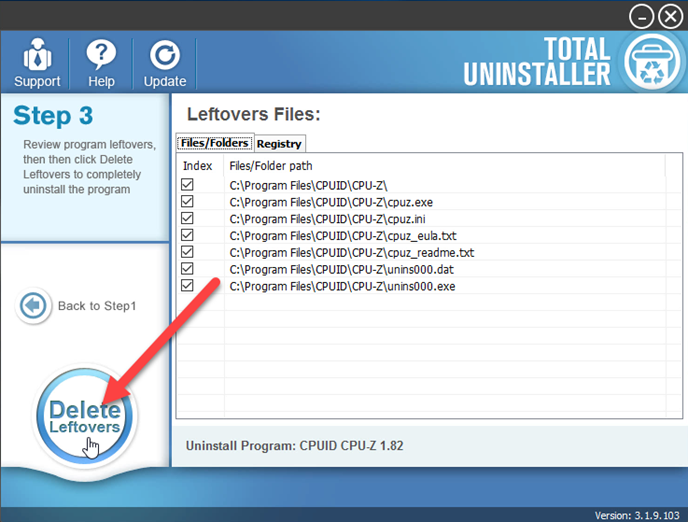The image size is (688, 522).
Task: Select the path ending in unins000.dat
Action: click(x=341, y=269)
